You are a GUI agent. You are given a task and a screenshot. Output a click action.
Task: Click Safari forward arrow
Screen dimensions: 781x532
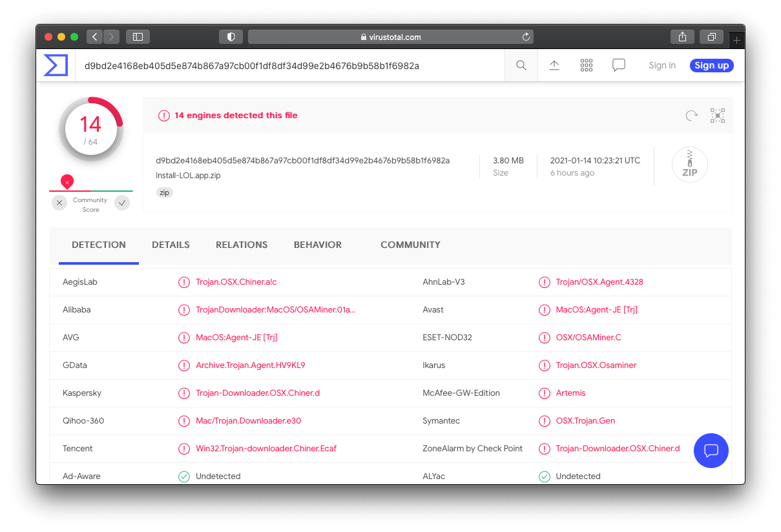(x=111, y=37)
